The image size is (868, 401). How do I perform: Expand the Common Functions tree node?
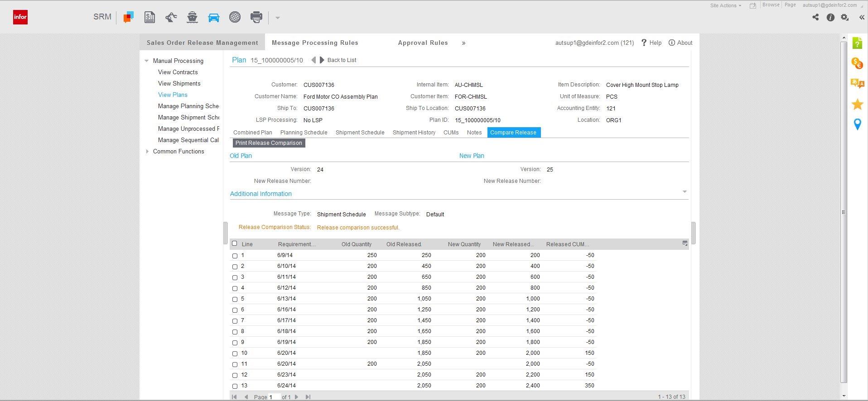pos(147,152)
